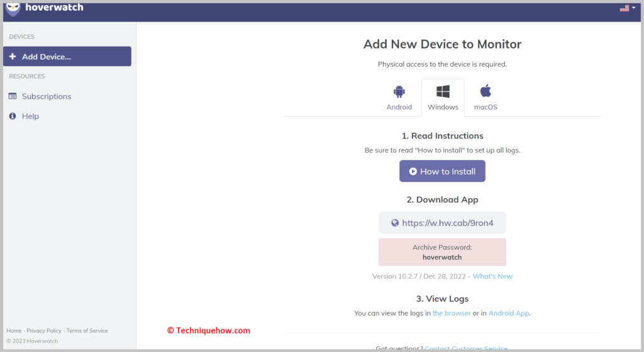Click the Home footer link
Image resolution: width=644 pixels, height=352 pixels.
[14, 331]
